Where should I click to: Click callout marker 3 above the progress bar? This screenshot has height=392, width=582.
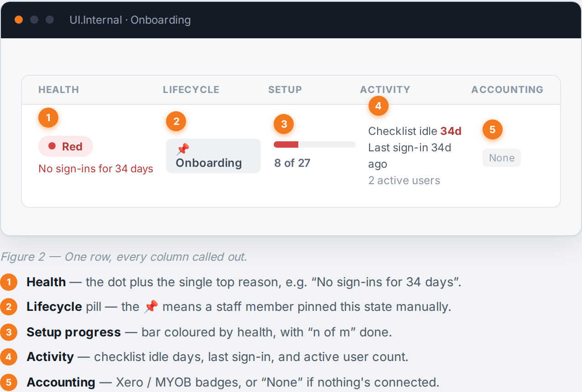(x=284, y=124)
